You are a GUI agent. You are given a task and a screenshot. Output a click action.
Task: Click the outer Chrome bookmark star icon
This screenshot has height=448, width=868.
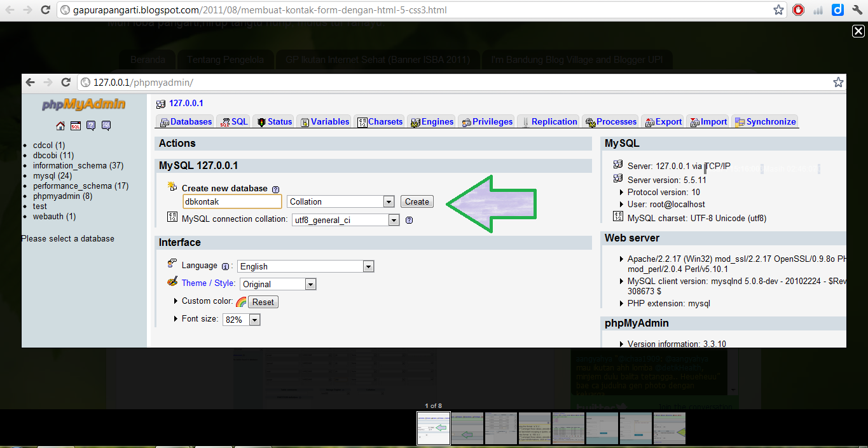click(x=778, y=10)
